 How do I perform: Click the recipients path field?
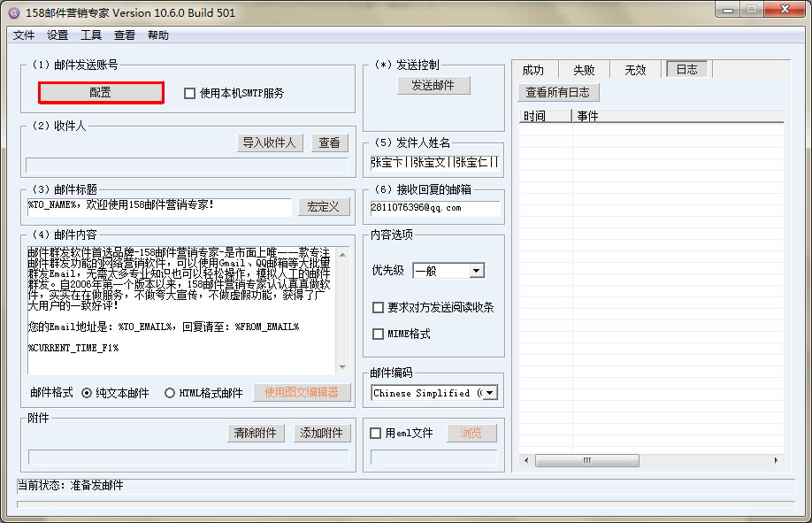pyautogui.click(x=187, y=165)
